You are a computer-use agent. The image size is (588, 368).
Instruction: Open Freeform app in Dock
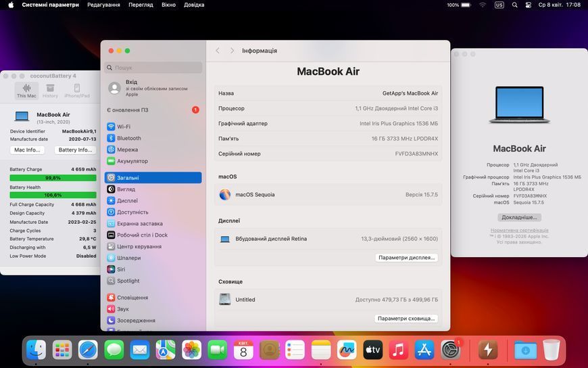[x=347, y=350]
